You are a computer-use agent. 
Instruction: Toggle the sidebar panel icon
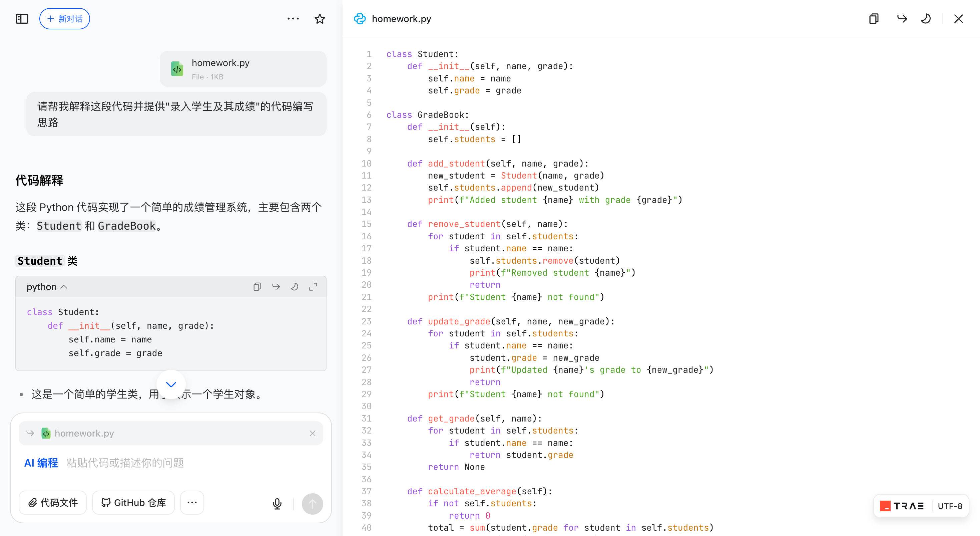click(x=22, y=19)
